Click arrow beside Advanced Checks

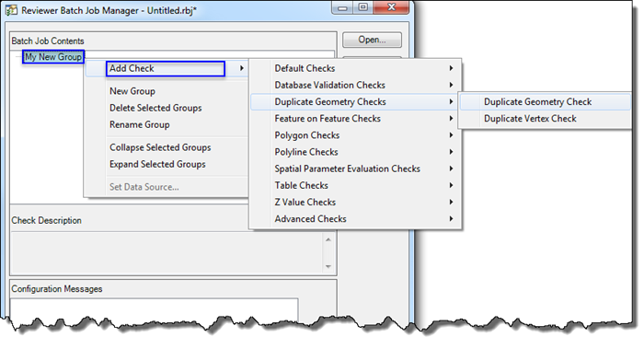pos(451,219)
